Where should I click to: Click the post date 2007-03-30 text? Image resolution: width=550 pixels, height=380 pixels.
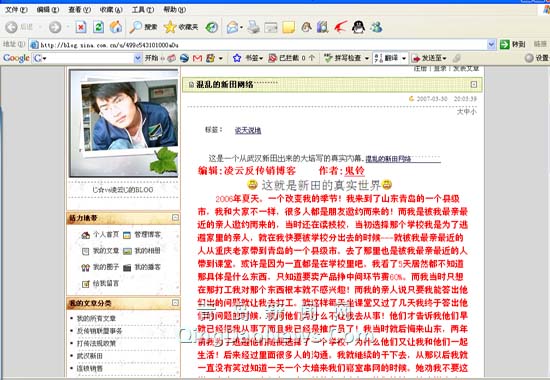point(432,99)
